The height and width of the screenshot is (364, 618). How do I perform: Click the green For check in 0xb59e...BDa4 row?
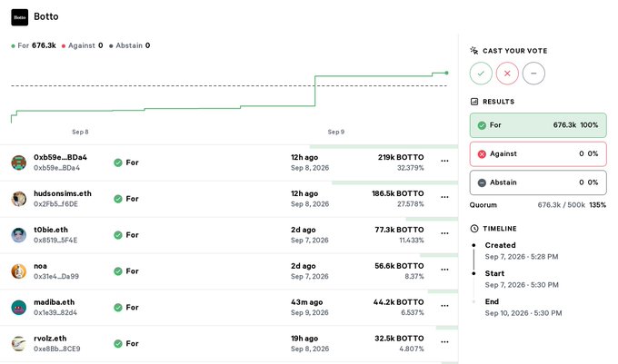click(118, 162)
